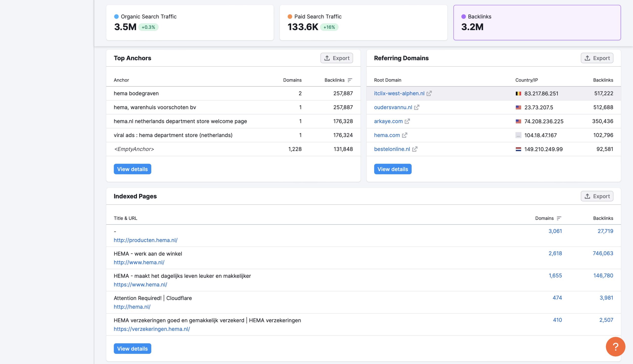The height and width of the screenshot is (364, 633).
Task: Open external link icon next to hema.com
Action: click(405, 135)
